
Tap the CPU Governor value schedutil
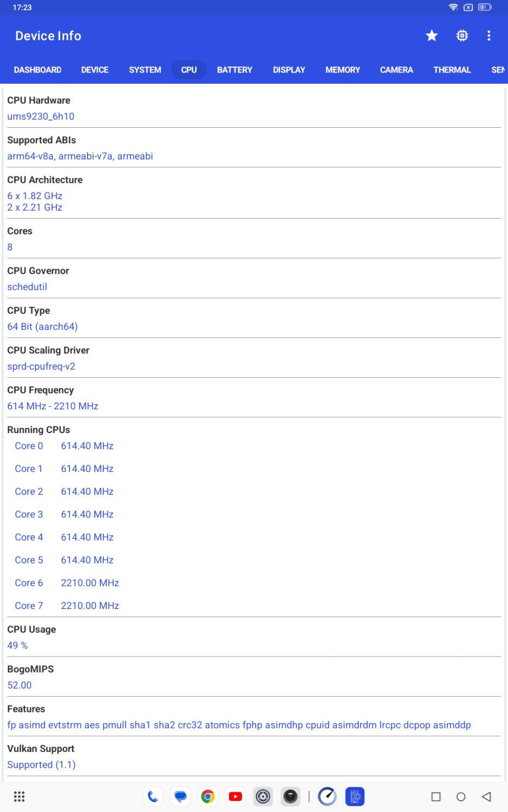click(27, 287)
